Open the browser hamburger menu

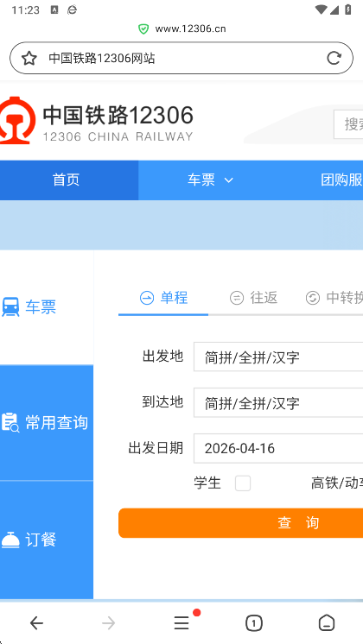tap(181, 623)
